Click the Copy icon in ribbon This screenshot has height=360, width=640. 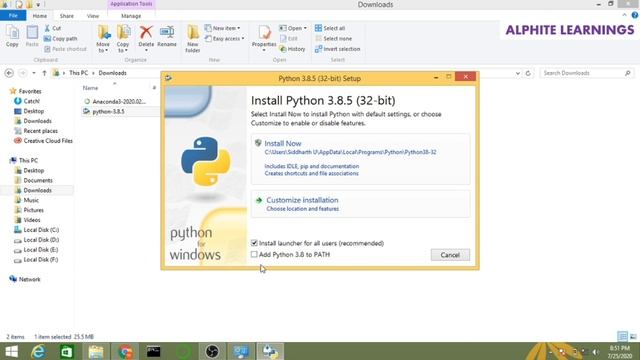pos(12,36)
